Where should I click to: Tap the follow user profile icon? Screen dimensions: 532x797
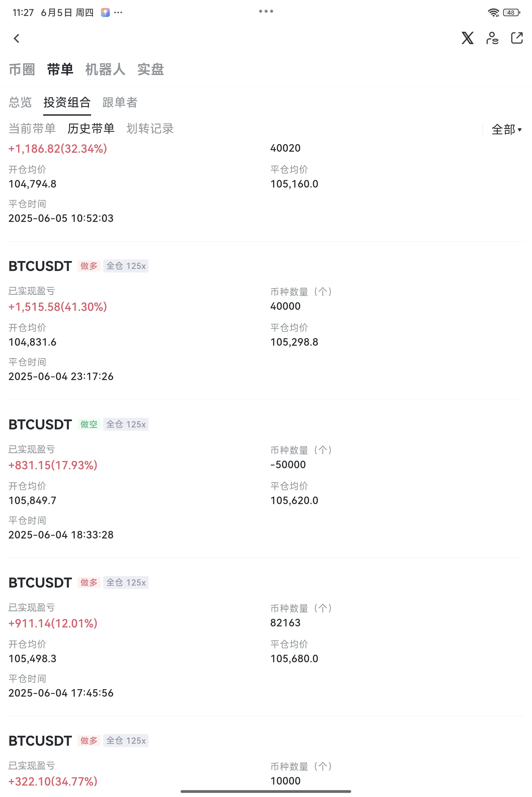(x=492, y=38)
